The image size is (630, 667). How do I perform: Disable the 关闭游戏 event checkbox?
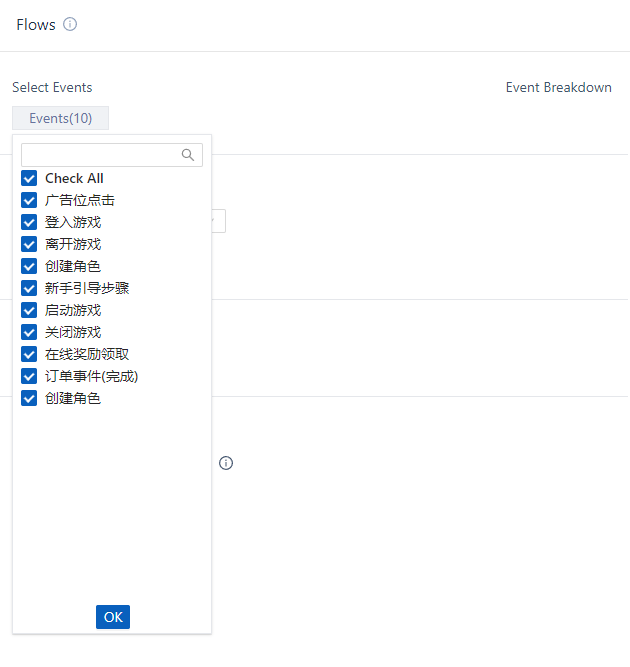(x=29, y=332)
